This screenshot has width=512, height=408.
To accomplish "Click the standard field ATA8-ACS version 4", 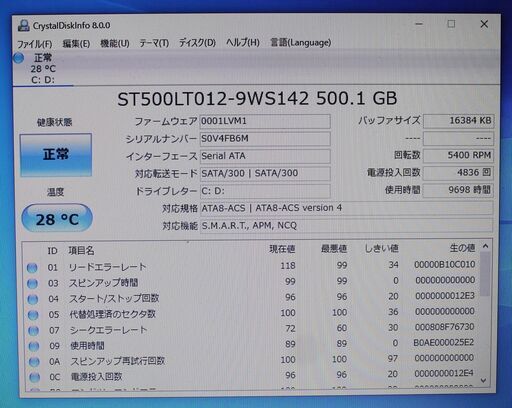I will tap(346, 208).
